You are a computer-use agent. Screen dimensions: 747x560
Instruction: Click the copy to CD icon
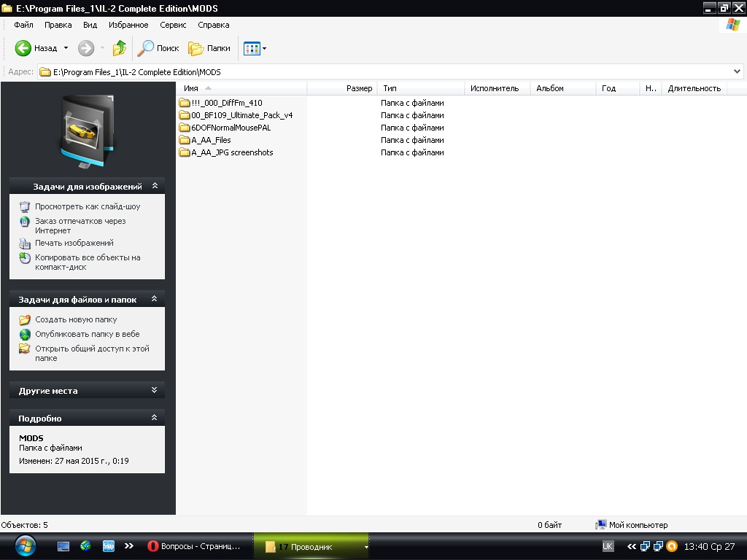pos(25,258)
